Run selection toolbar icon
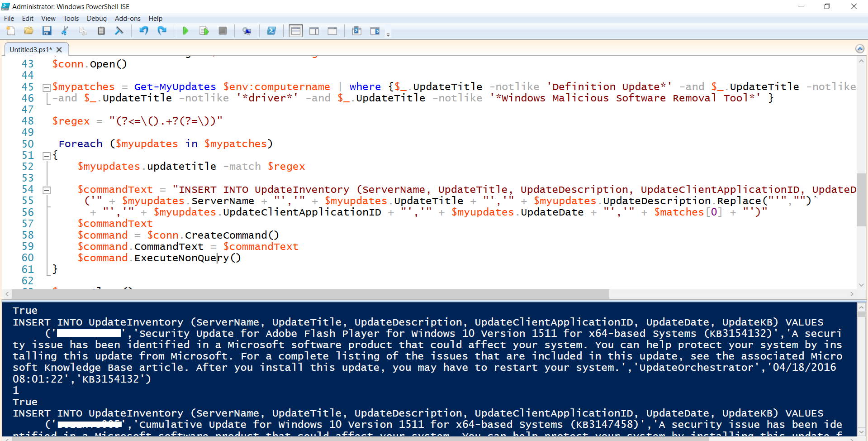 click(x=204, y=31)
